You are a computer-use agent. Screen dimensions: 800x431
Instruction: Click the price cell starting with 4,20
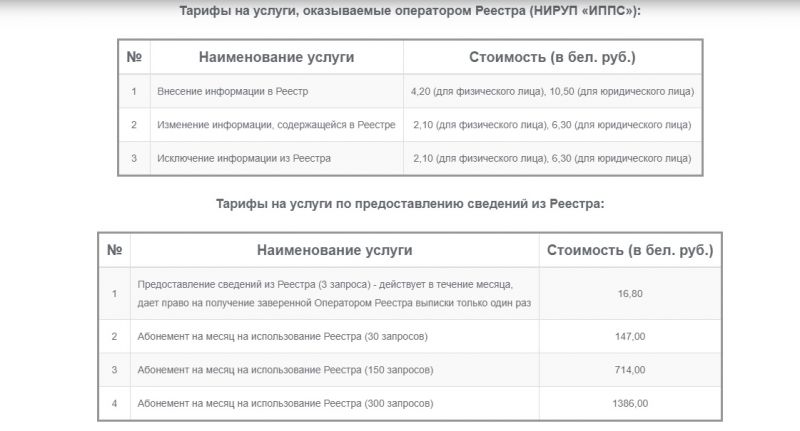[x=553, y=91]
